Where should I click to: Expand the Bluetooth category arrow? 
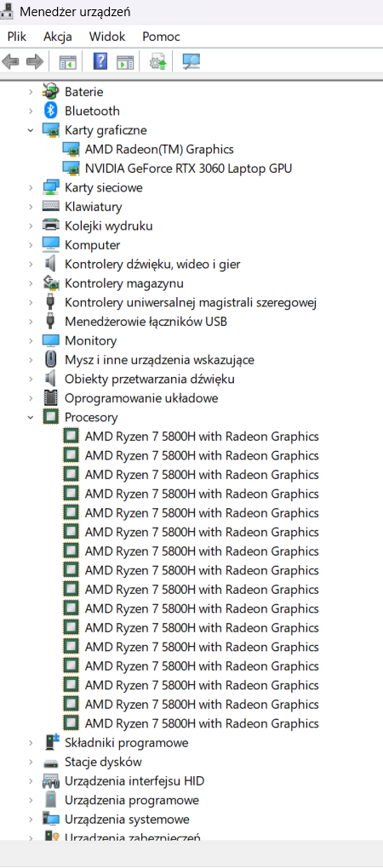coord(31,111)
